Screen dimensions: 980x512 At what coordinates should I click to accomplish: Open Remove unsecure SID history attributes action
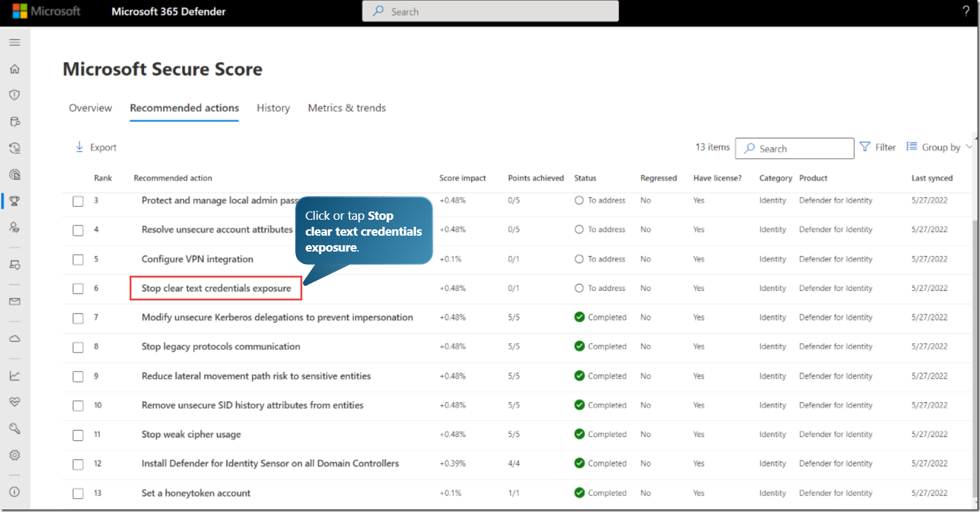(252, 405)
